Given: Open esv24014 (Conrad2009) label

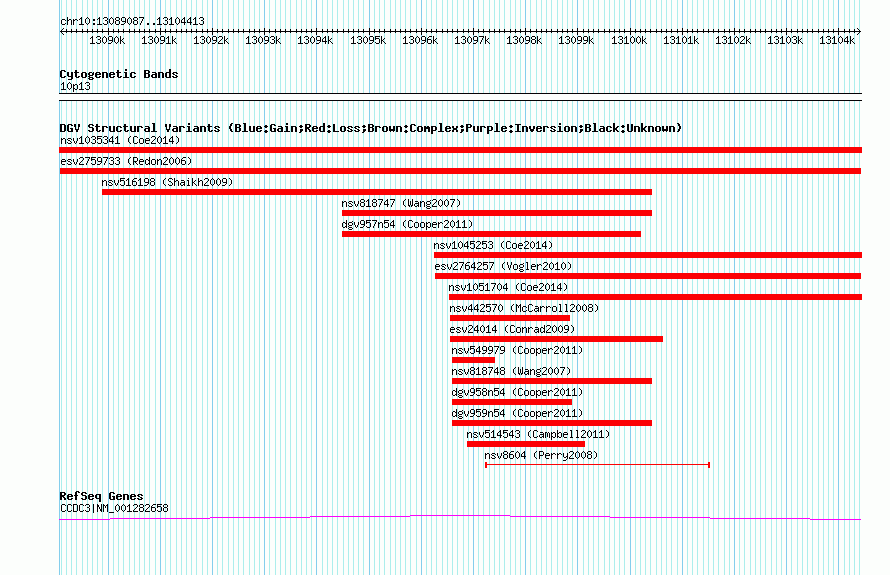Looking at the screenshot, I should pos(513,329).
